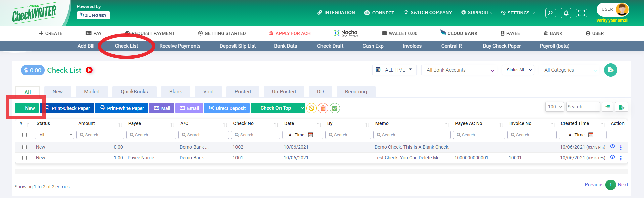Click the green checkmark icon

[x=335, y=108]
